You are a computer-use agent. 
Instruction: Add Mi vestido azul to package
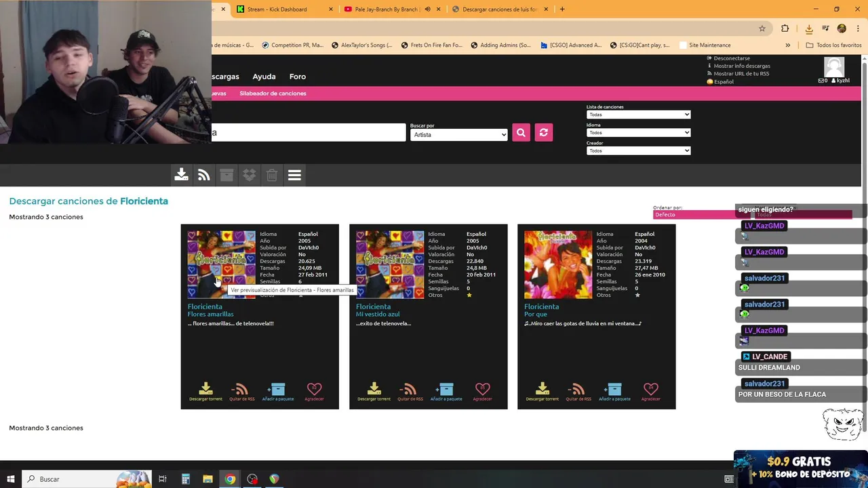[446, 391]
